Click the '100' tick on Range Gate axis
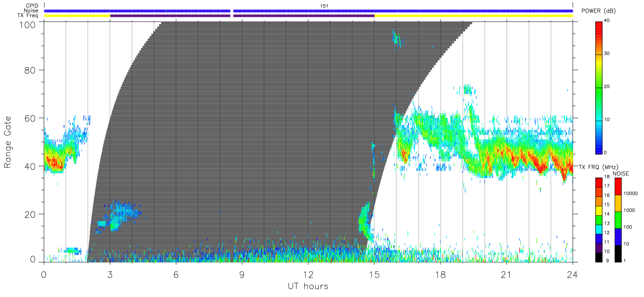 tap(27, 25)
